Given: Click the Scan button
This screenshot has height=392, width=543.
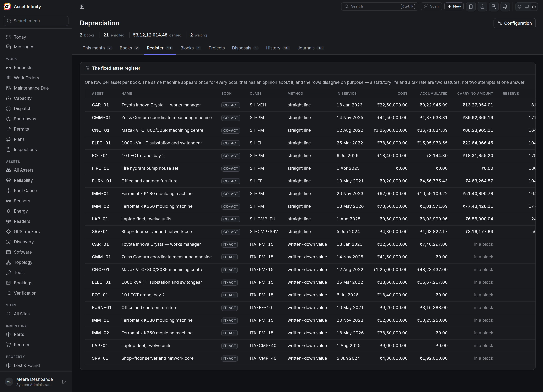Looking at the screenshot, I should tap(431, 6).
